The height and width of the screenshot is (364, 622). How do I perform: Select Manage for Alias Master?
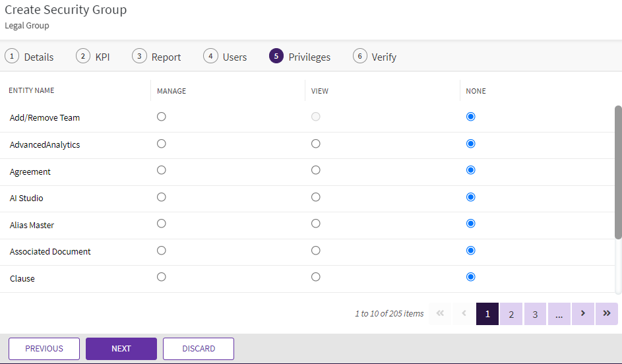tap(162, 224)
